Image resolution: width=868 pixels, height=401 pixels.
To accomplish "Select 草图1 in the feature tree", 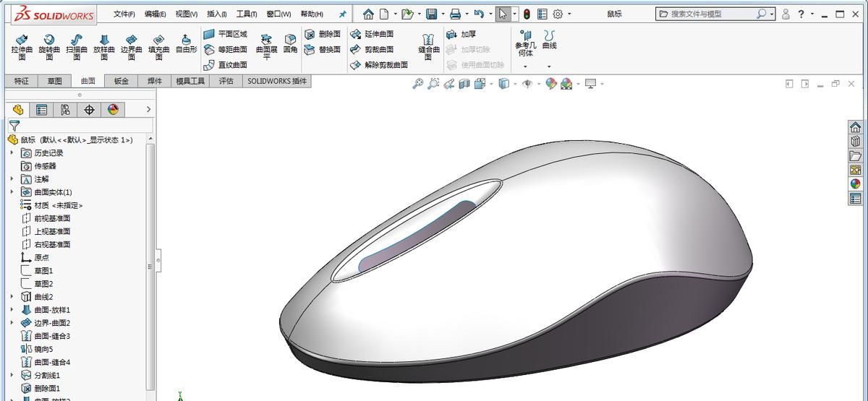I will point(38,270).
